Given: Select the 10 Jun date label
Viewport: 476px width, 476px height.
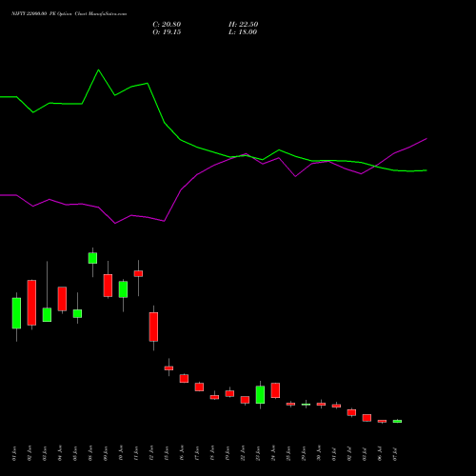Looking at the screenshot, I should click(x=121, y=453).
